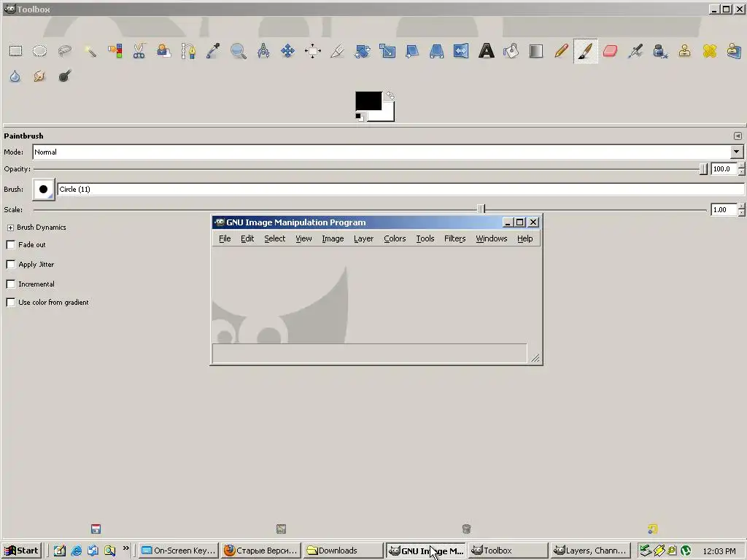Select the Smudge tool
This screenshot has width=747, height=560.
[39, 76]
